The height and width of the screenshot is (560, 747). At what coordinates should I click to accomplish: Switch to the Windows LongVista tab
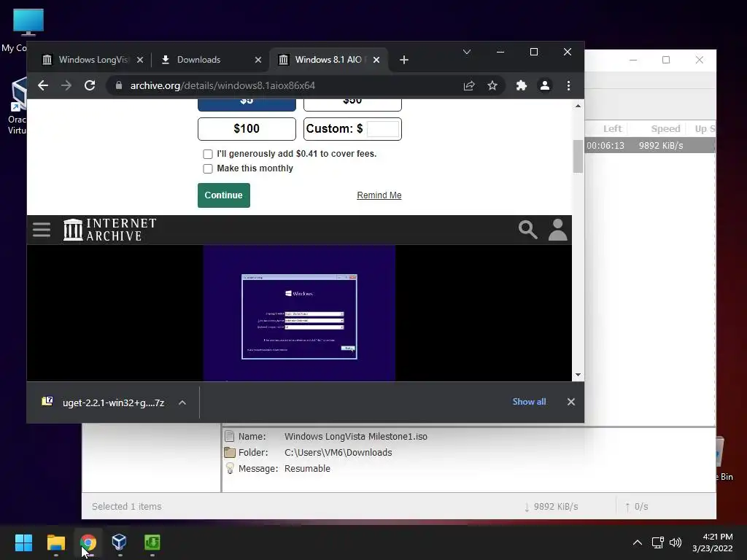pos(93,60)
